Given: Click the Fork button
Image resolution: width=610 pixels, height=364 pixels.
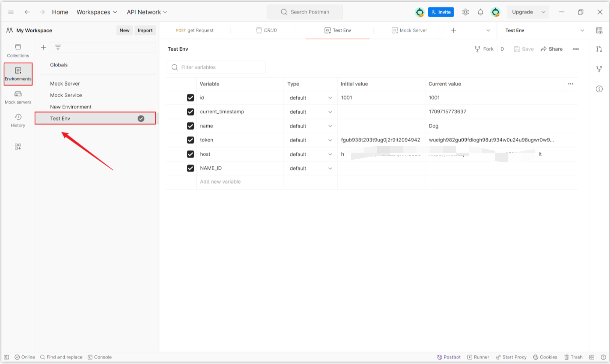Looking at the screenshot, I should [x=484, y=49].
